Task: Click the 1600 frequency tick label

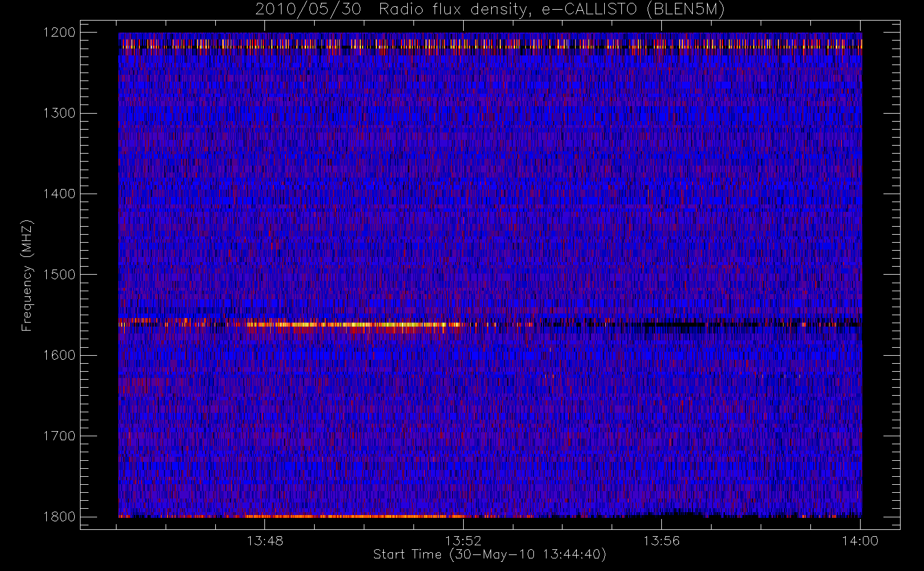Action: pos(59,355)
